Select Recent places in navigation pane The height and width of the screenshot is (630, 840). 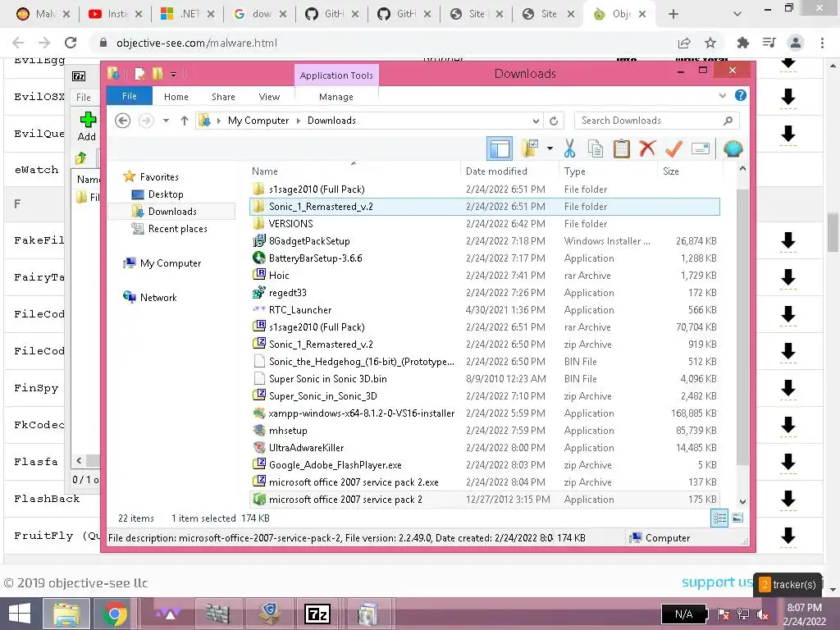177,229
